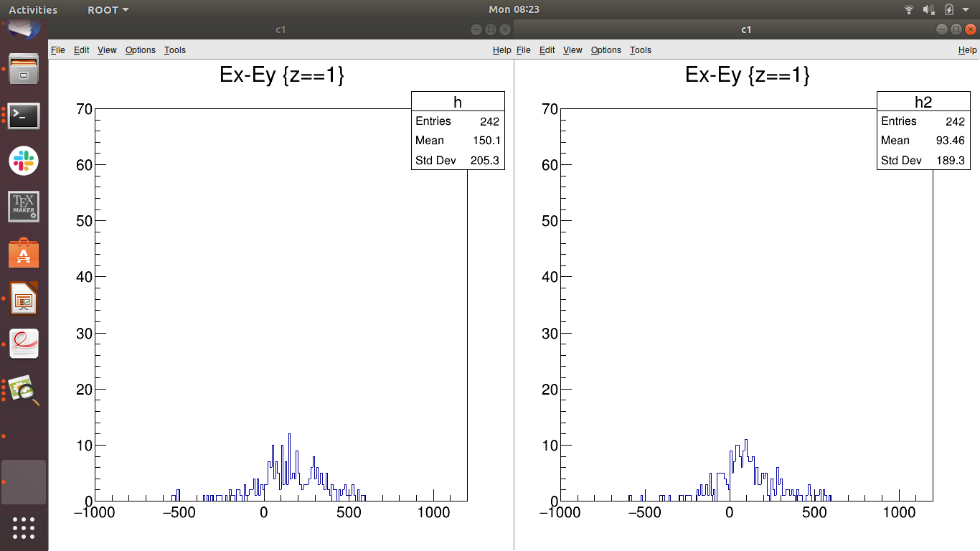Open TeXMaker from the dock
Image resolution: width=980 pixels, height=551 pixels.
24,207
